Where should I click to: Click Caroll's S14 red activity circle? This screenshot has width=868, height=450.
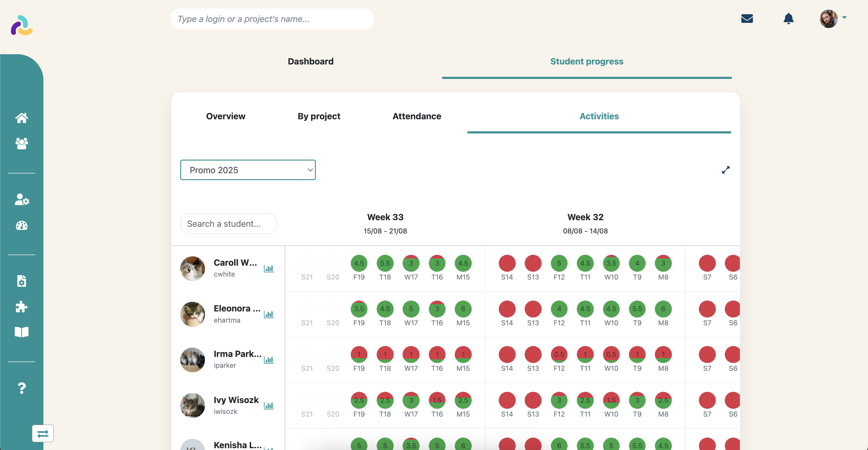[x=507, y=263]
